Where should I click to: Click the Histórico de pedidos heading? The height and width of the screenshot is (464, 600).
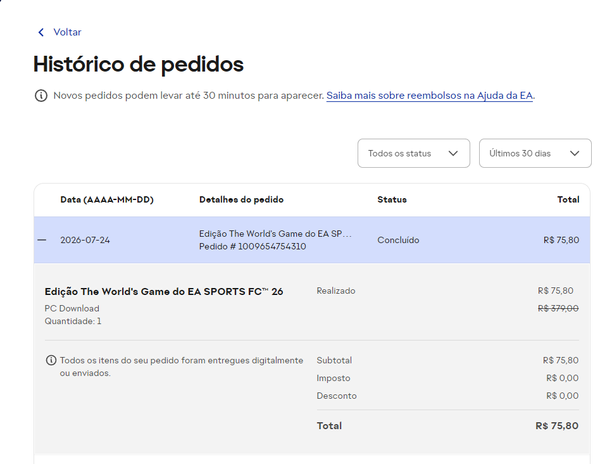click(x=139, y=64)
